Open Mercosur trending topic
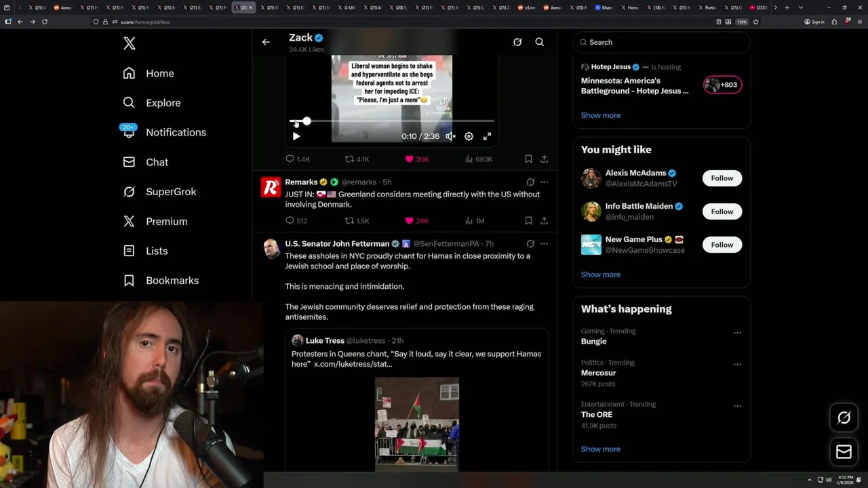868x488 pixels. pos(598,373)
